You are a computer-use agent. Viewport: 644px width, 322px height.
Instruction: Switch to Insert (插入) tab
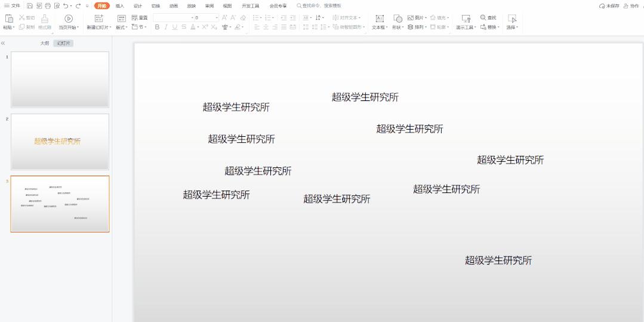120,6
